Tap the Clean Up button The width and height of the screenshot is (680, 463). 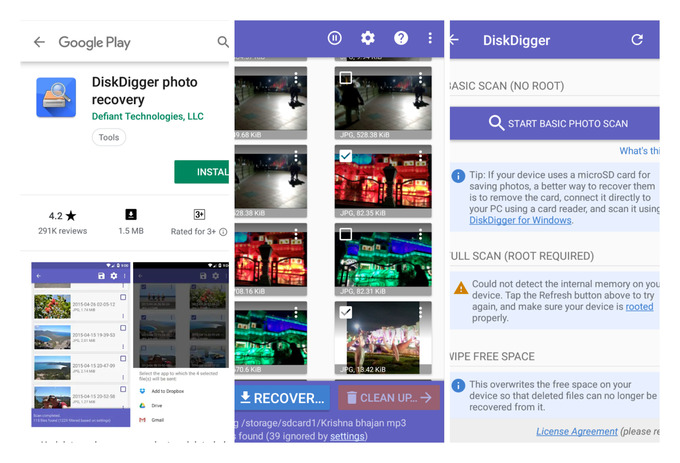point(389,398)
